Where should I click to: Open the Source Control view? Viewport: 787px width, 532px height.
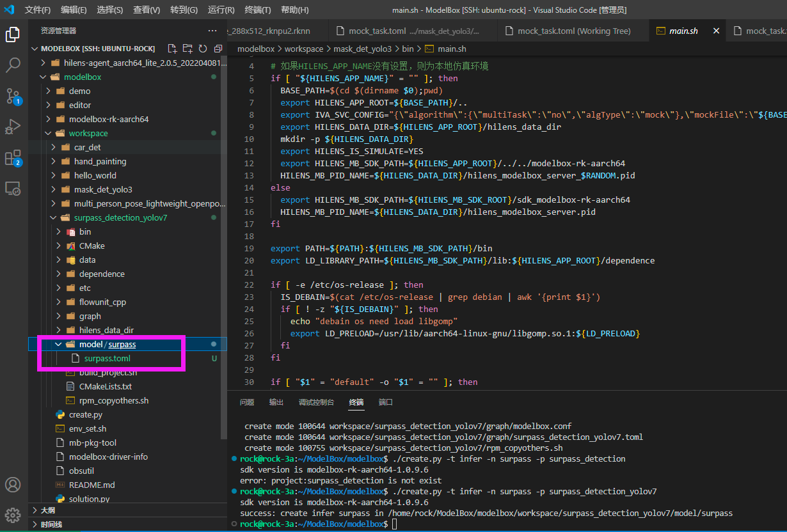coord(13,96)
